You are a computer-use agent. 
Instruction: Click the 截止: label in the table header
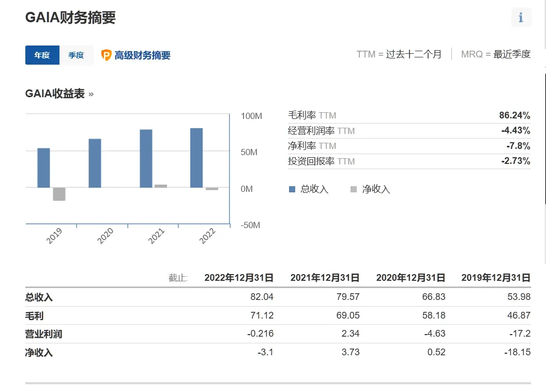point(178,278)
